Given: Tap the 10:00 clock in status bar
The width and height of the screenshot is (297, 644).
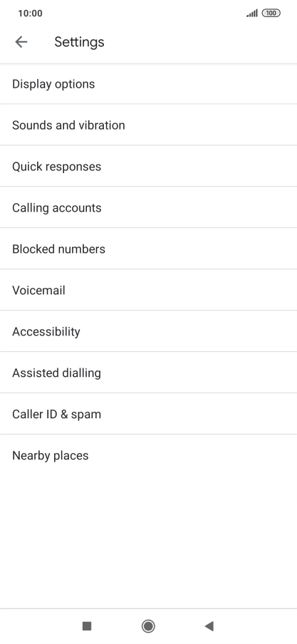Looking at the screenshot, I should click(x=30, y=13).
